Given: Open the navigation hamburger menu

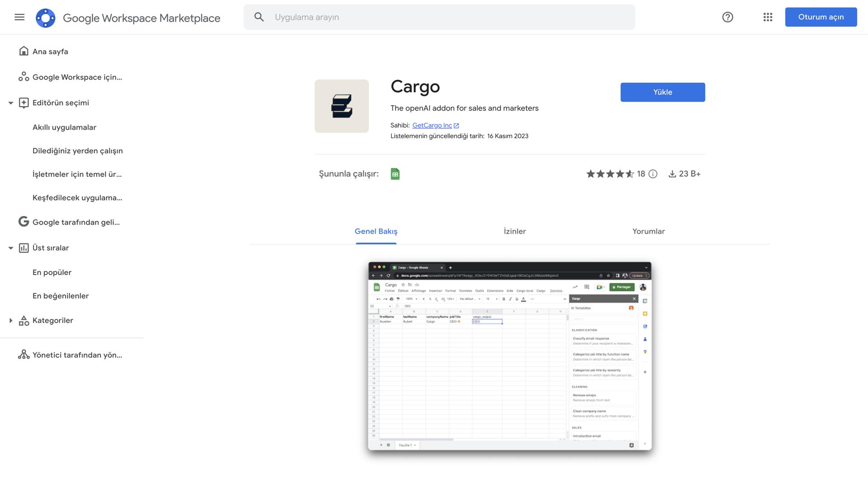Looking at the screenshot, I should pyautogui.click(x=19, y=17).
